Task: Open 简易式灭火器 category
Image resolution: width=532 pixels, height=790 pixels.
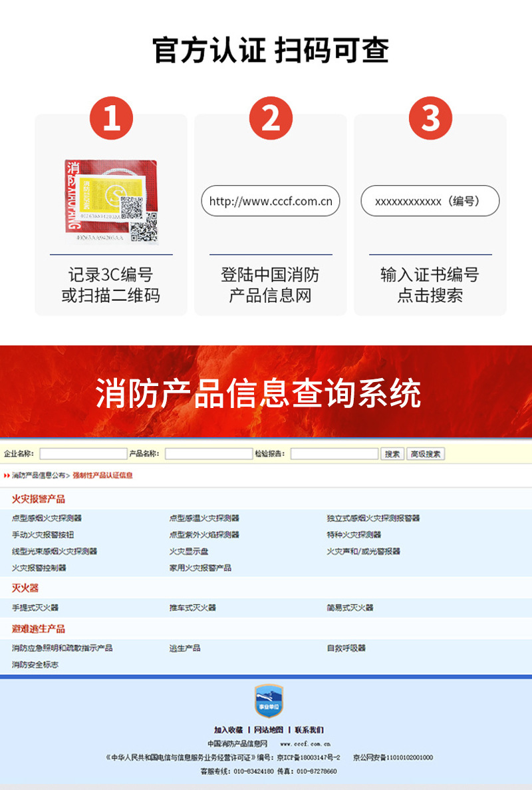Action: click(x=350, y=608)
